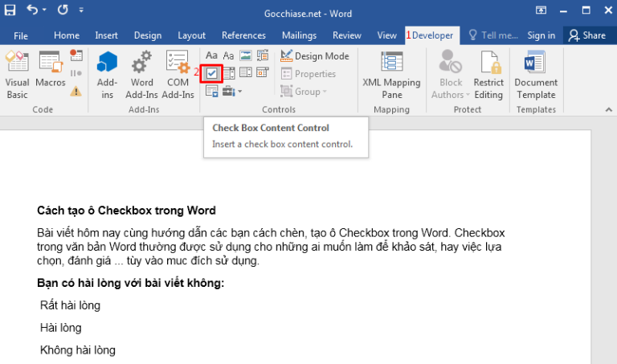Switch to the Mailings tab
This screenshot has width=617, height=364.
coord(299,35)
